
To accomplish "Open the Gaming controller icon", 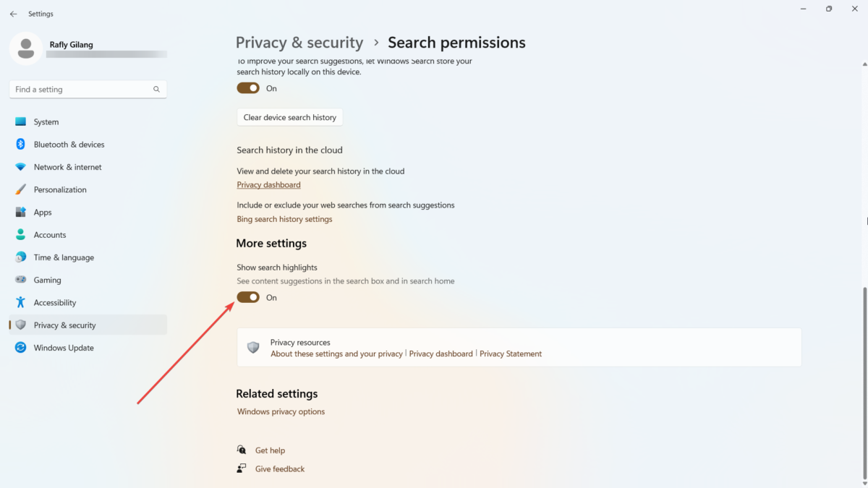I will coord(21,280).
